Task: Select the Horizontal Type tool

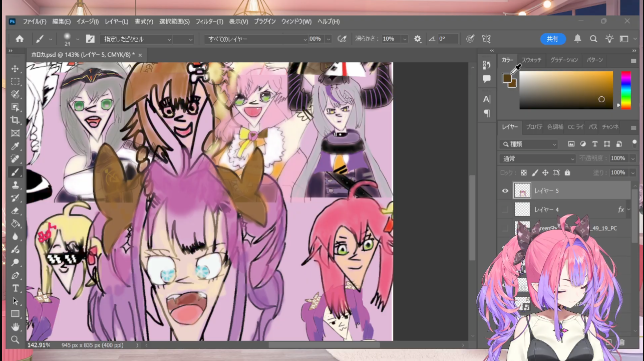Action: click(16, 288)
